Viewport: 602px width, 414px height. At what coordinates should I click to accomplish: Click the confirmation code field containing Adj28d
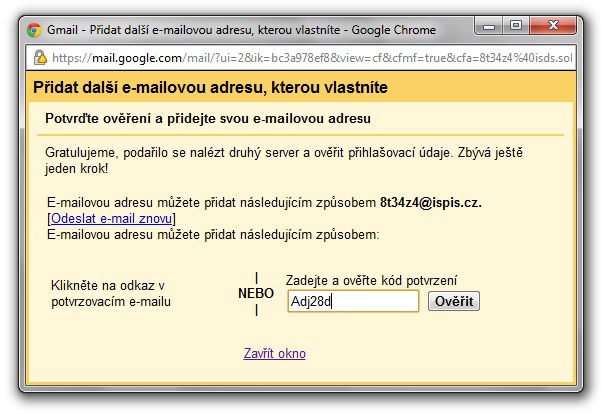[351, 302]
